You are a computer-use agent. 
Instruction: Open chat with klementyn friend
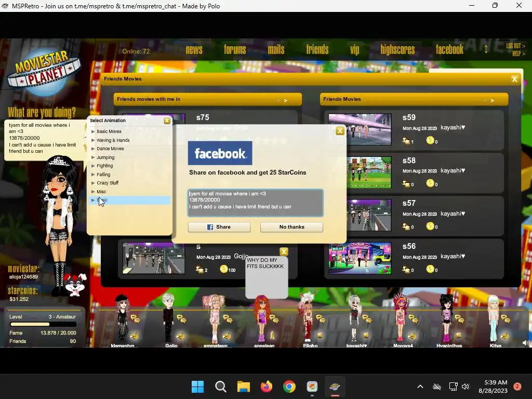click(x=135, y=319)
